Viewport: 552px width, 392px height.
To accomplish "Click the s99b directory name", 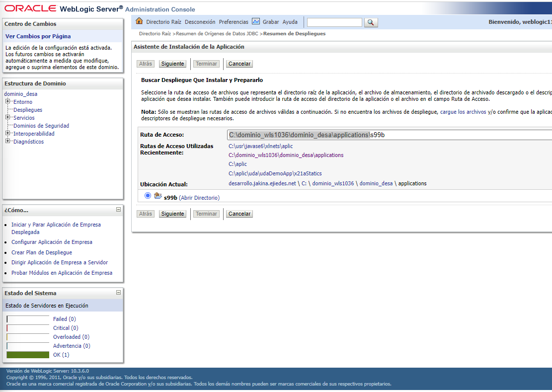I will 170,198.
